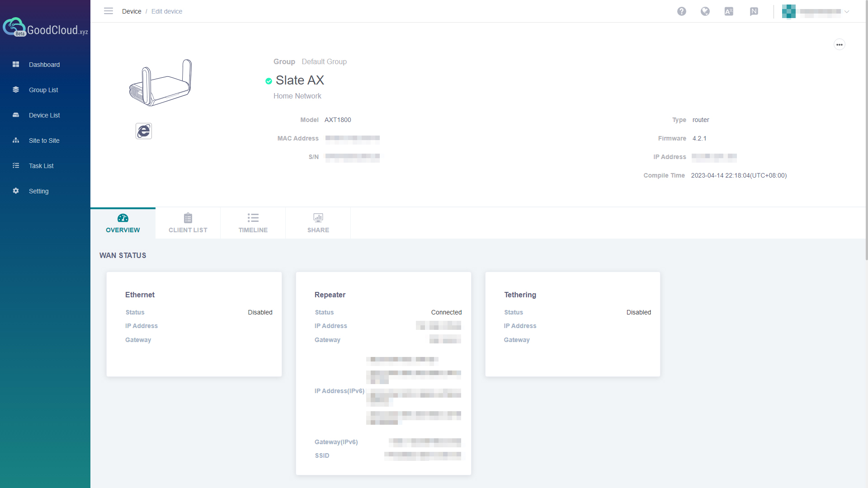
Task: Click the Repeater SSID label
Action: [322, 455]
